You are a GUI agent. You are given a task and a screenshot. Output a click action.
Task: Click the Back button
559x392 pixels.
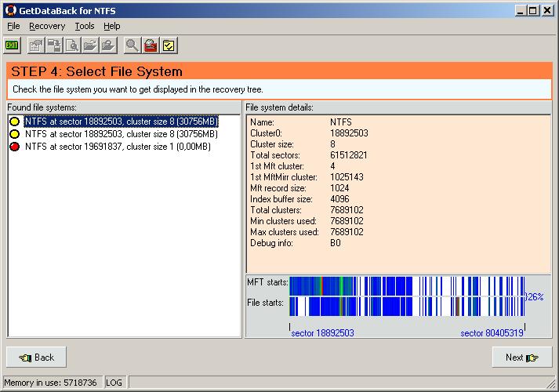click(x=36, y=357)
